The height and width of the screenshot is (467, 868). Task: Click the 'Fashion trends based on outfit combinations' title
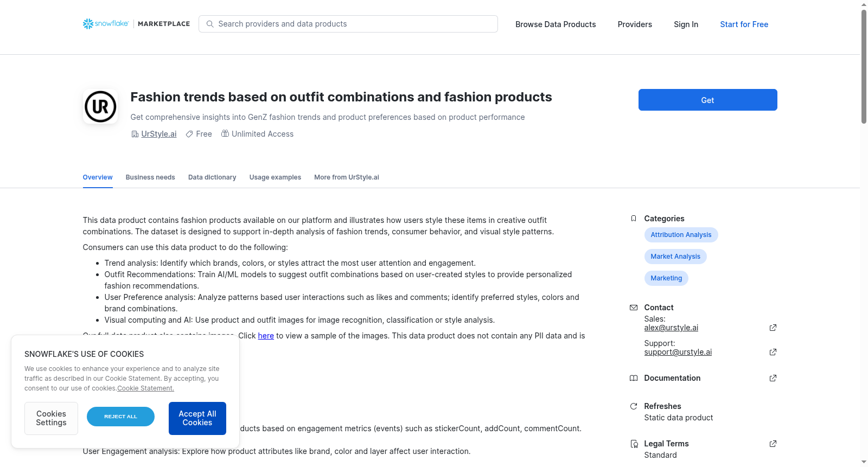point(341,97)
